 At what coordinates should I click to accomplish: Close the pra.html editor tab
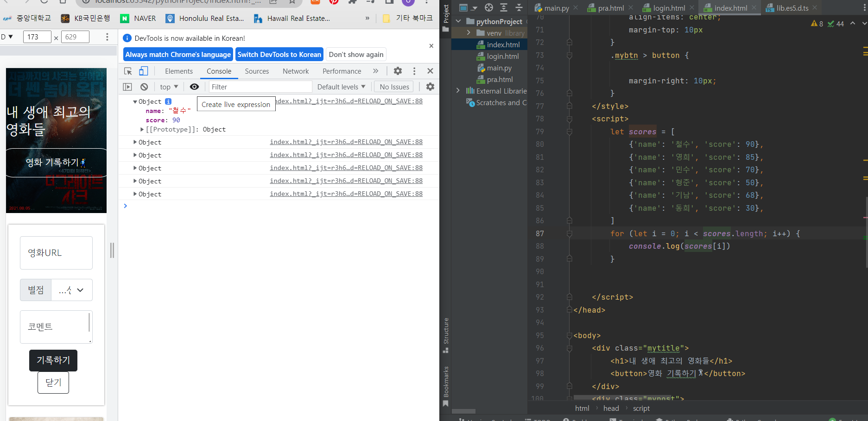(x=631, y=8)
